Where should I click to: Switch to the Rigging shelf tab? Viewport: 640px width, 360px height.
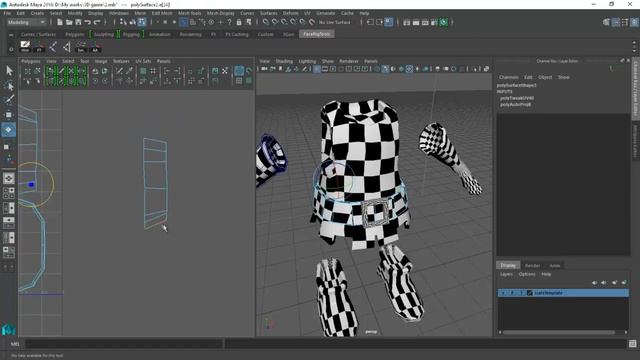coord(131,34)
